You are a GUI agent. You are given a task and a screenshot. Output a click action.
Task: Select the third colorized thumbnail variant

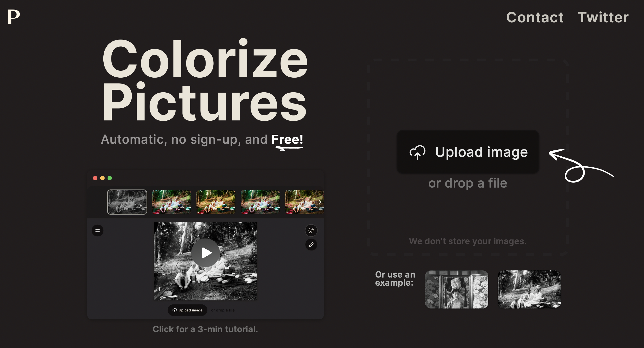point(260,202)
